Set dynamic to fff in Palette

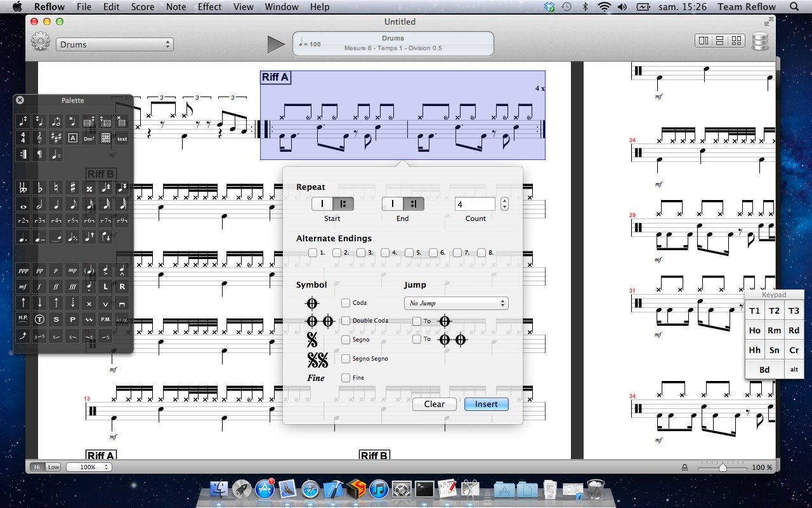pyautogui.click(x=73, y=287)
